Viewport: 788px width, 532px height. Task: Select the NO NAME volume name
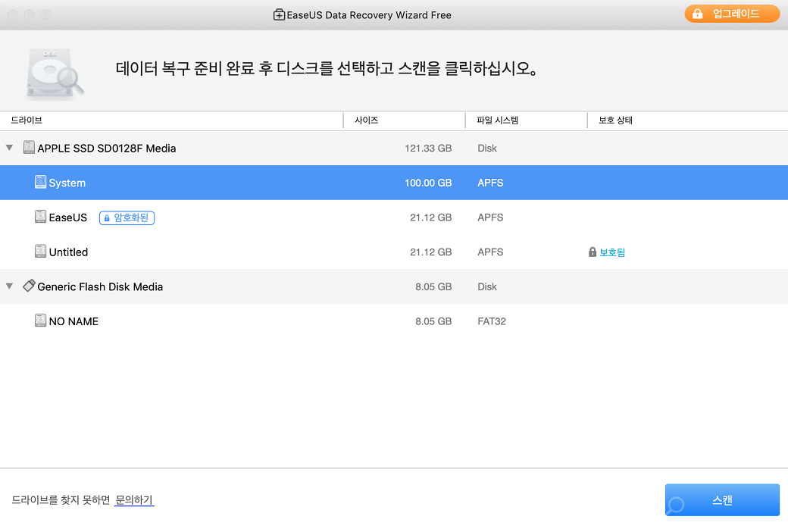click(74, 321)
